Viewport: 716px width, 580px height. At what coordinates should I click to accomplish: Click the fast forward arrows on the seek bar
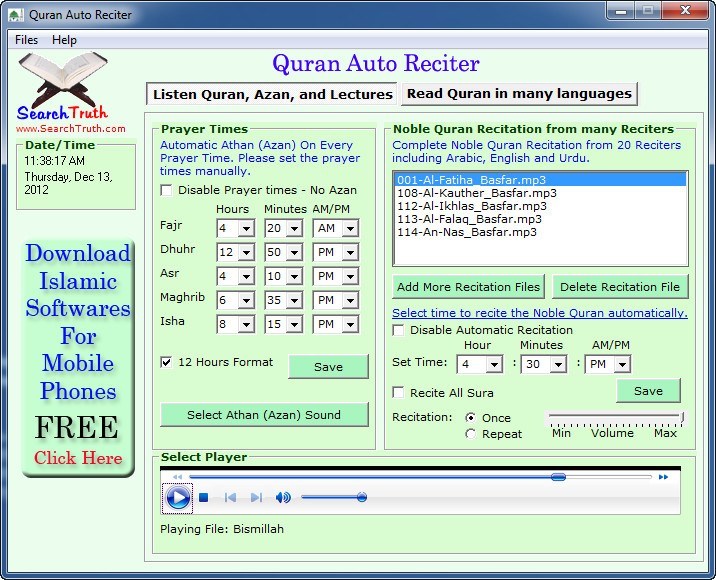point(663,477)
